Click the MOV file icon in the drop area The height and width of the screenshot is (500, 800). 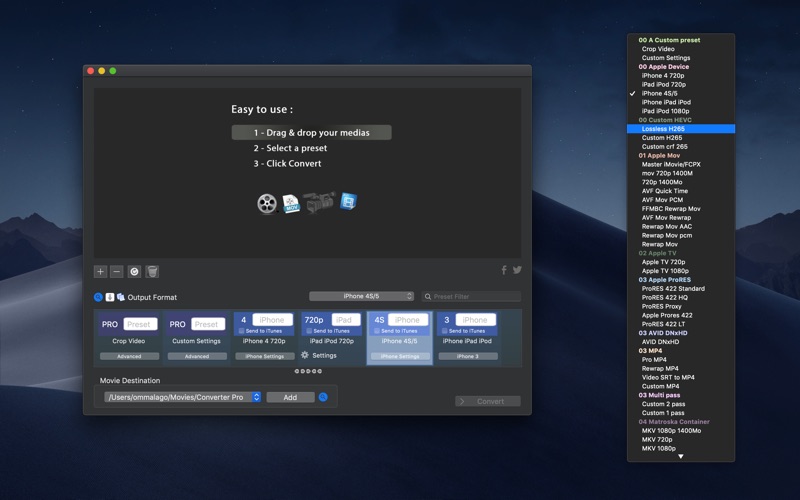coord(291,204)
